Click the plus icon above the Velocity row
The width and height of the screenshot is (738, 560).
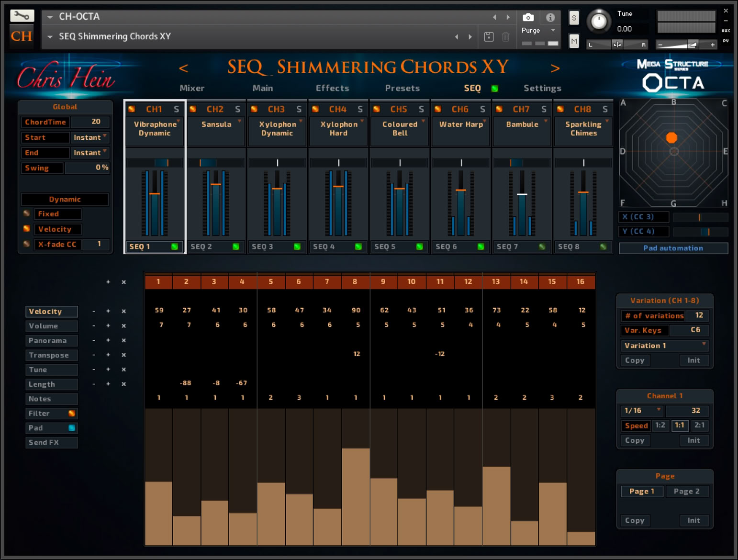108,282
